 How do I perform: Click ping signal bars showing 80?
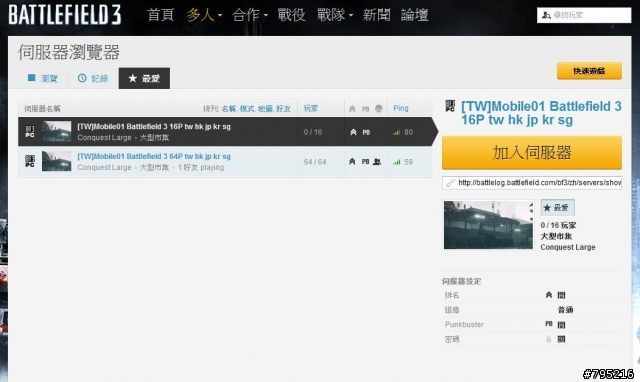click(396, 132)
